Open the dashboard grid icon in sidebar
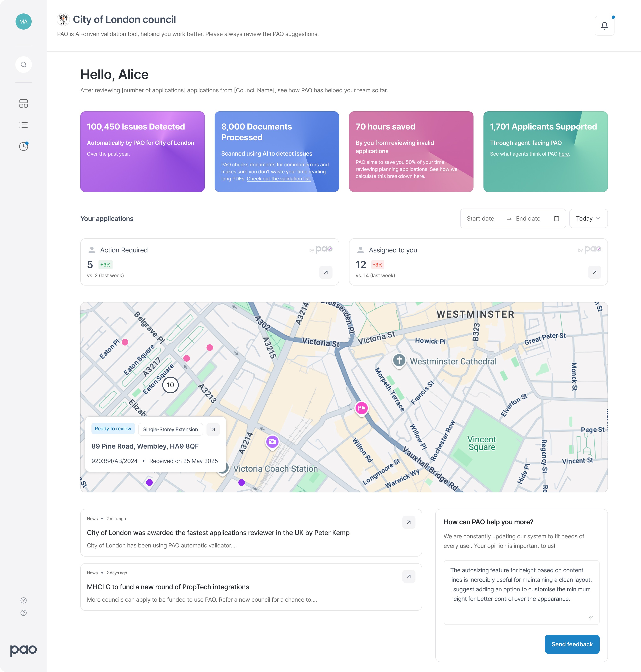The height and width of the screenshot is (672, 641). tap(24, 103)
